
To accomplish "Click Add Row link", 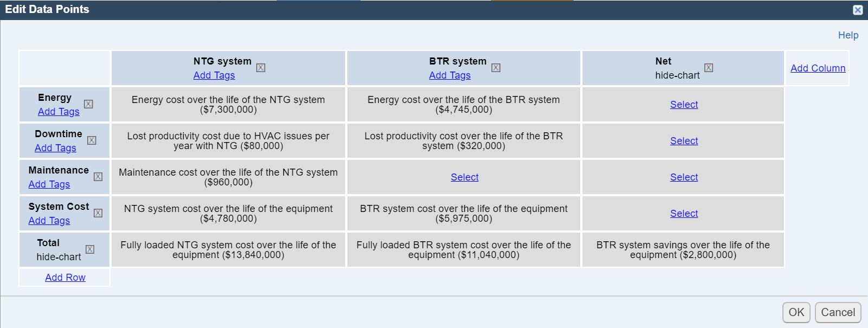I will click(x=65, y=278).
